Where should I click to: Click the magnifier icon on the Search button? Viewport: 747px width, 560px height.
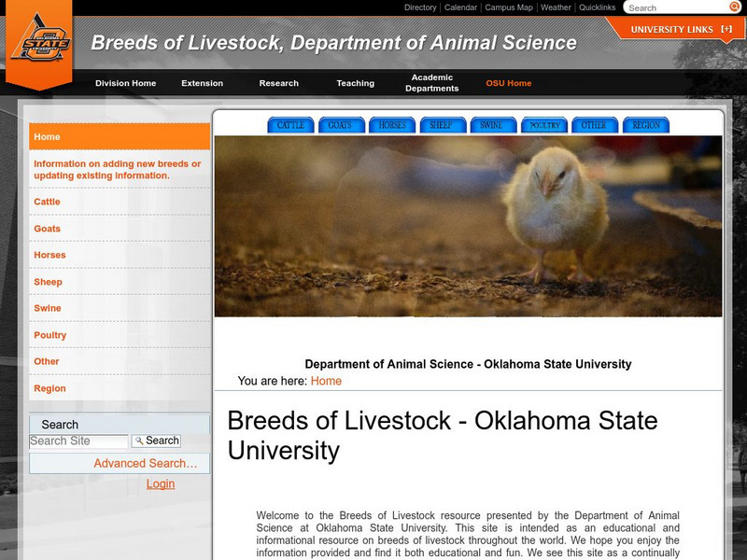pyautogui.click(x=138, y=440)
